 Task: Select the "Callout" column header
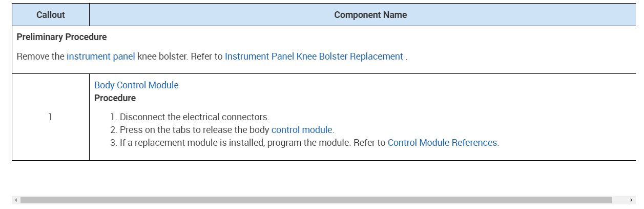(51, 15)
